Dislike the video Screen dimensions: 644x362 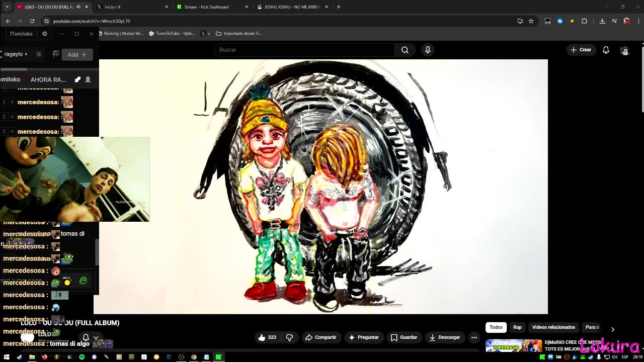point(289,337)
